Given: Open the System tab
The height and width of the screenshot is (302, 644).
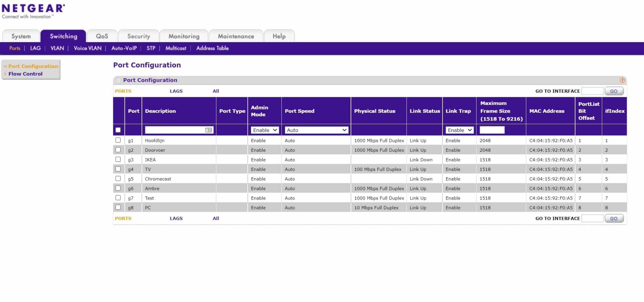Looking at the screenshot, I should 21,36.
